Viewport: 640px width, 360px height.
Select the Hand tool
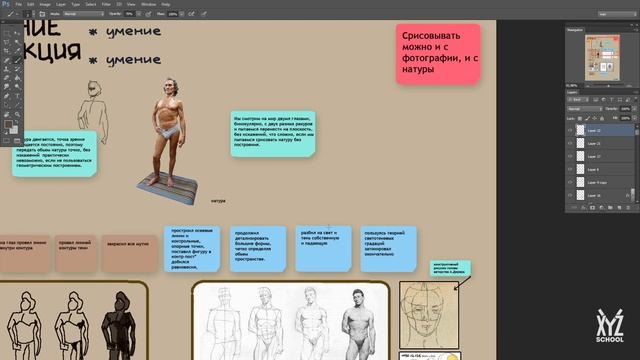coord(7,114)
